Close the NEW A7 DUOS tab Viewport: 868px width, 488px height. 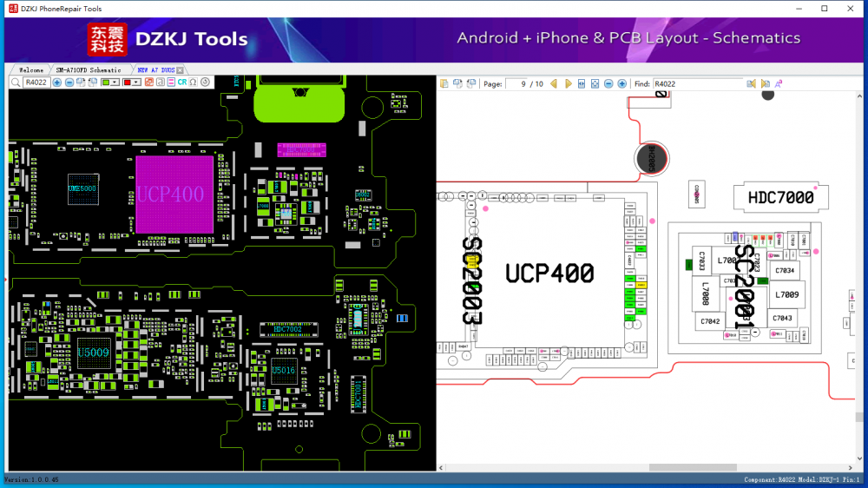(x=180, y=69)
